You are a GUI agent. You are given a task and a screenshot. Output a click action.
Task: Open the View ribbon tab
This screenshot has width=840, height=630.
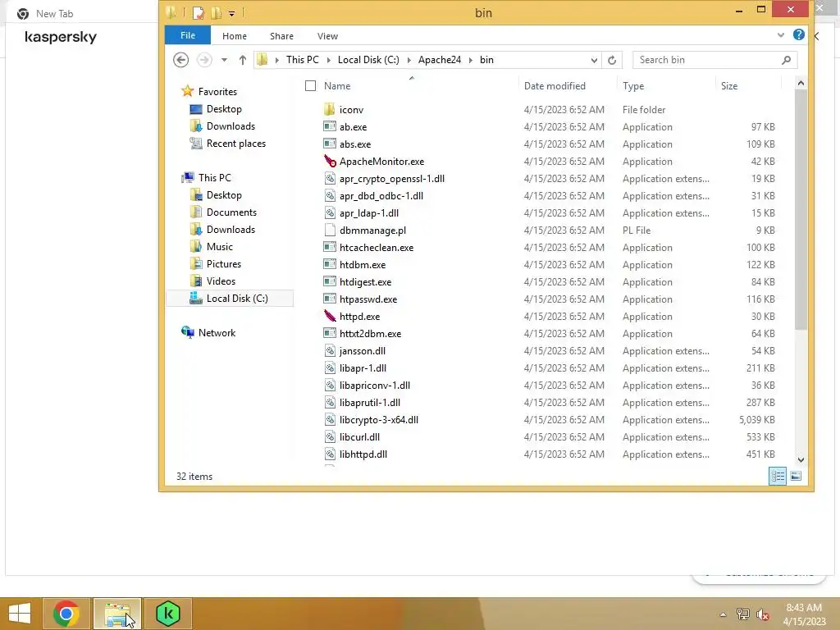327,36
